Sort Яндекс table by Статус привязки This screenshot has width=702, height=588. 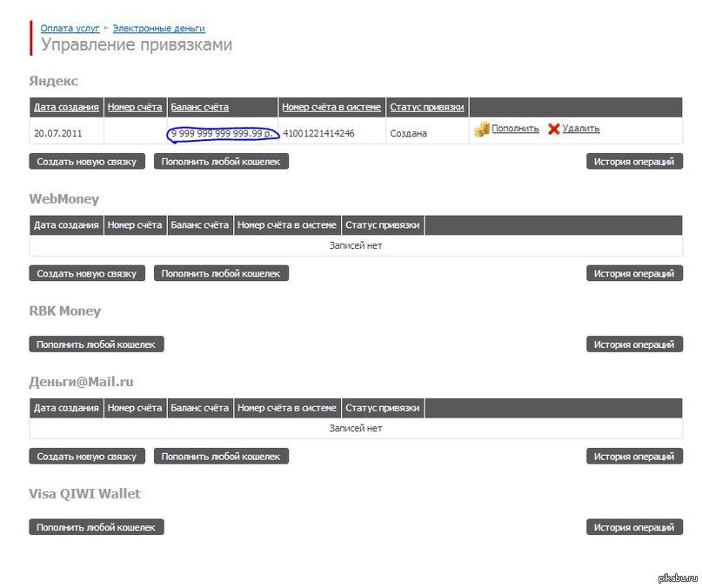426,107
